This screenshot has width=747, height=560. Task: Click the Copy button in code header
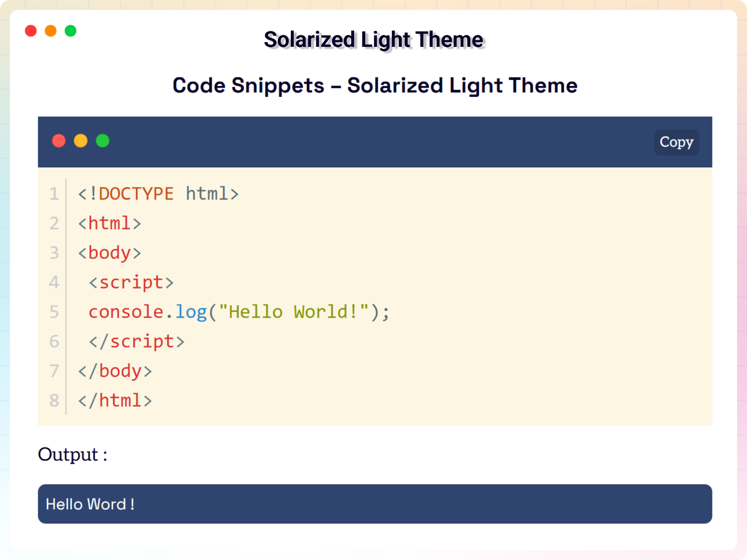[676, 142]
